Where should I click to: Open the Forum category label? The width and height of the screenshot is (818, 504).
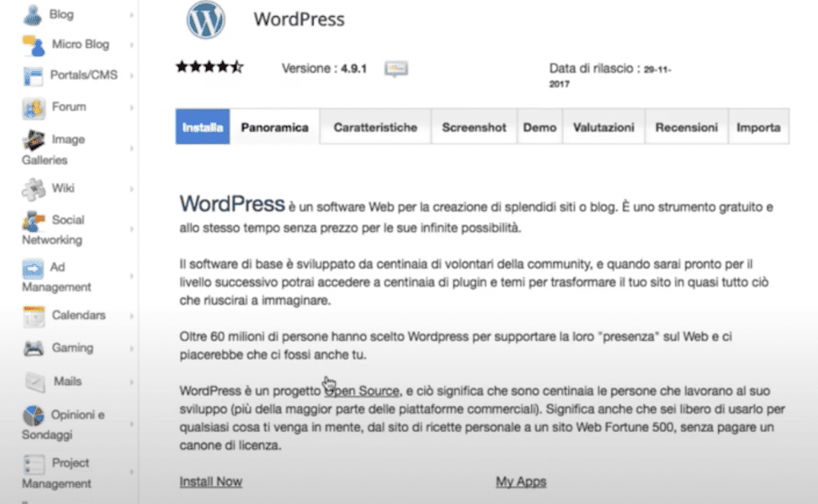(69, 107)
